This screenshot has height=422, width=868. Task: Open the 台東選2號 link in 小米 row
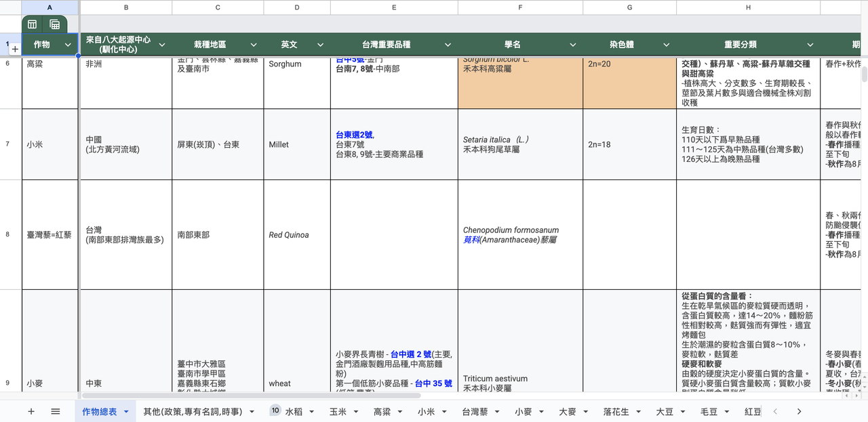point(354,135)
